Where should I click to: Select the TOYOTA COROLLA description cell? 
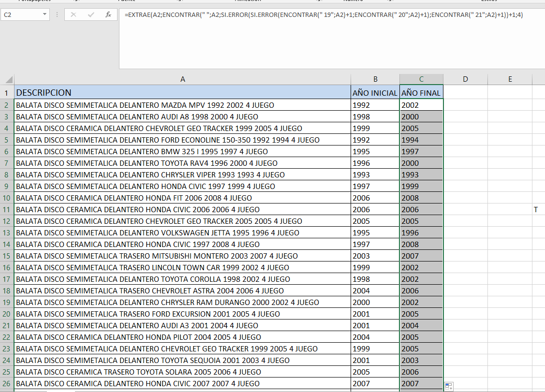click(182, 279)
